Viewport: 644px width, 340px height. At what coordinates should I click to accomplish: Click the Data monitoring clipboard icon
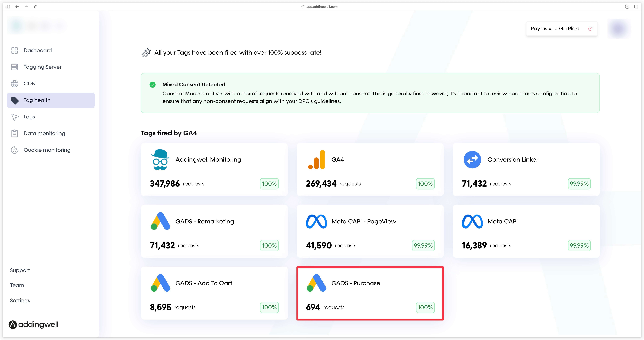tap(14, 133)
